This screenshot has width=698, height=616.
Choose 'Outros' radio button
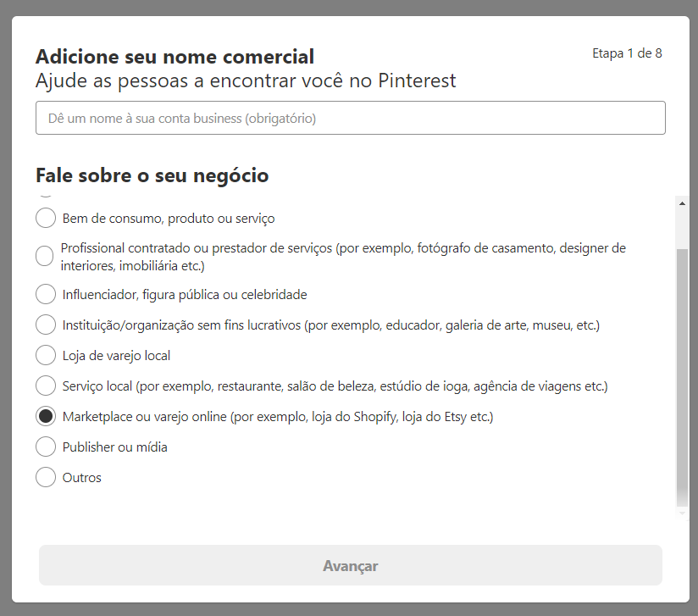point(46,478)
